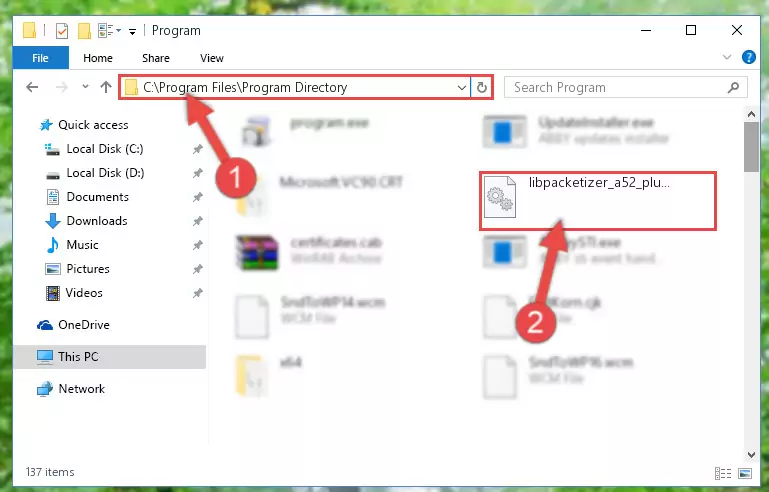Image resolution: width=769 pixels, height=492 pixels.
Task: Switch to Details view in status bar
Action: (x=723, y=473)
